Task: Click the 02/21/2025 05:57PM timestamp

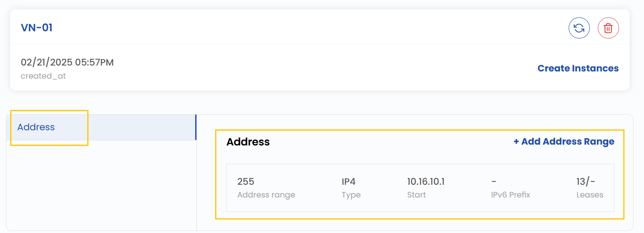Action: tap(67, 63)
